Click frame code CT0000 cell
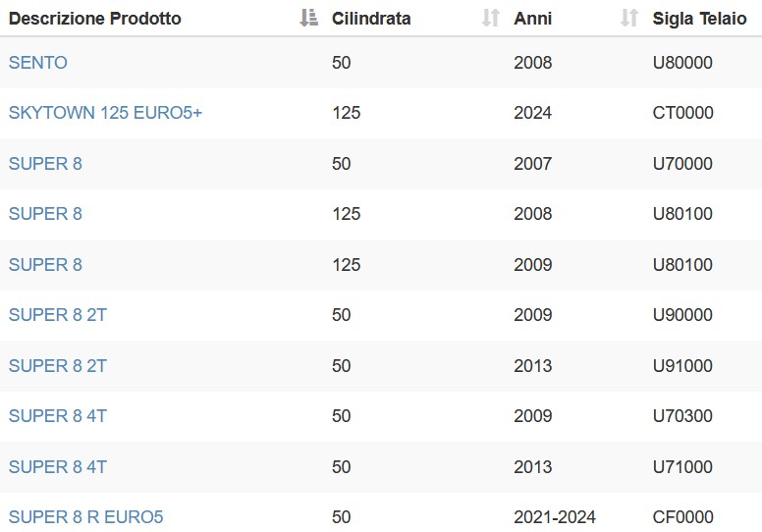Image resolution: width=762 pixels, height=532 pixels. (682, 113)
